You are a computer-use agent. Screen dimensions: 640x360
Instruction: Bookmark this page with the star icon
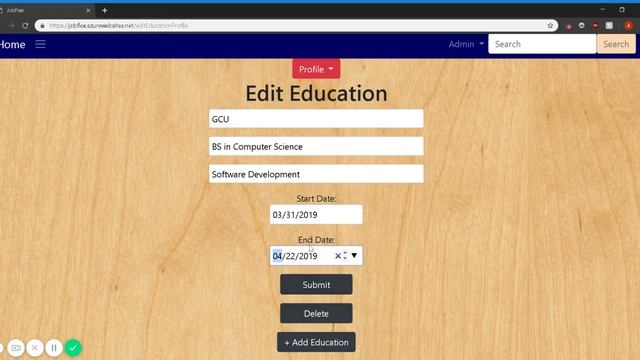pyautogui.click(x=550, y=26)
